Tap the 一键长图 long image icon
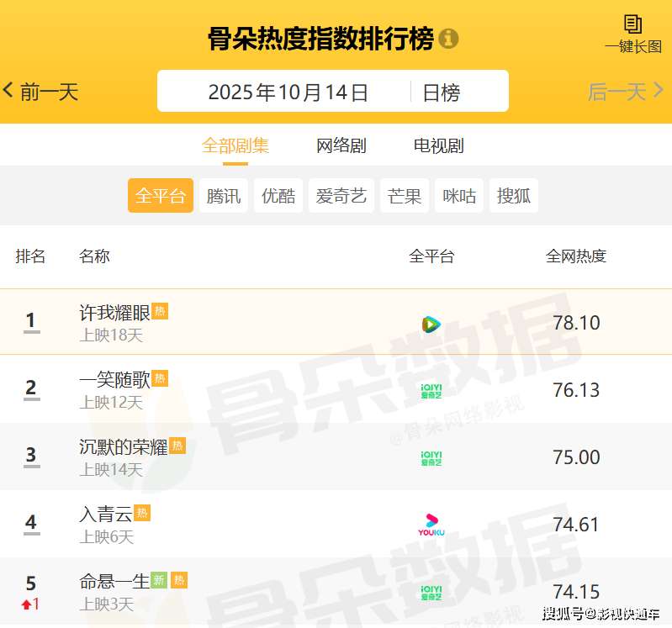 click(632, 24)
